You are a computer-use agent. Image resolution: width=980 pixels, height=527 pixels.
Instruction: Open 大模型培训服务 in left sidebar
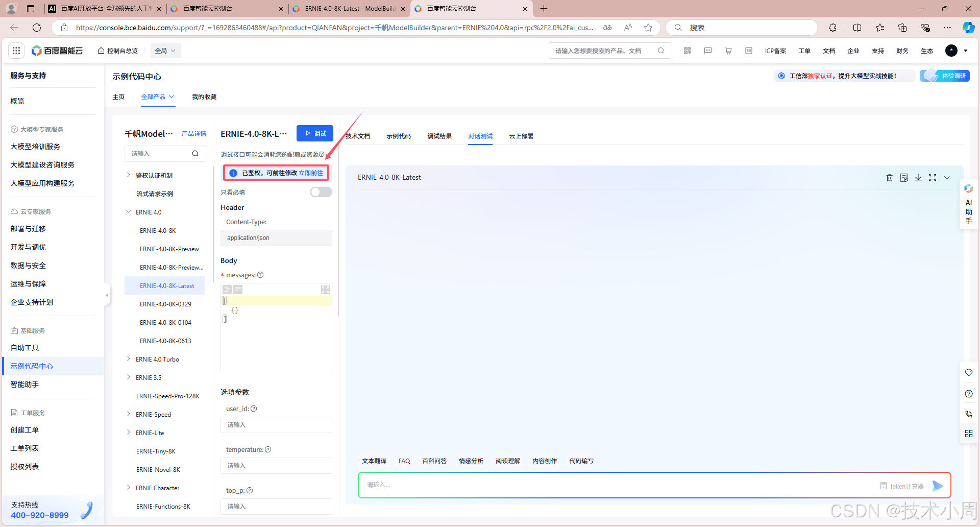[x=35, y=147]
